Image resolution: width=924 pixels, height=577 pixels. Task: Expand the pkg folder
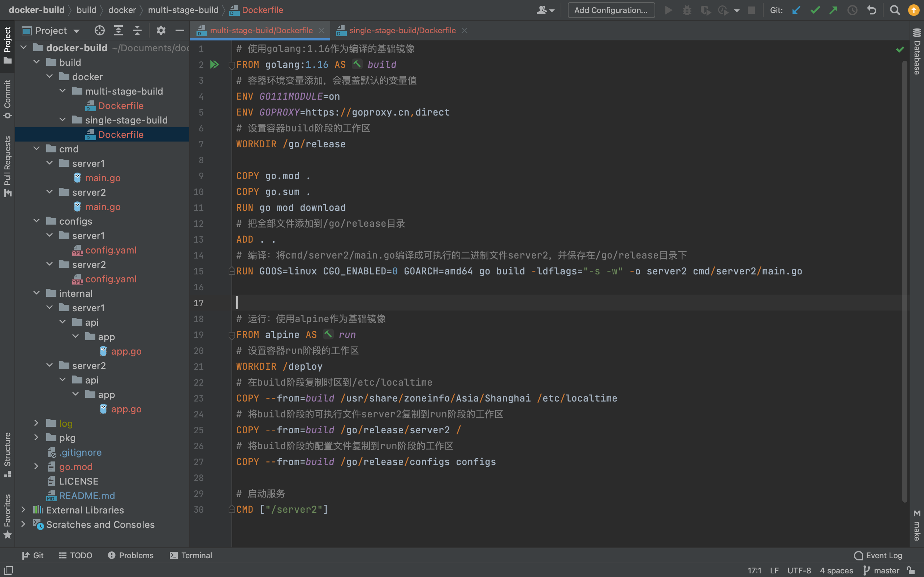pos(36,438)
